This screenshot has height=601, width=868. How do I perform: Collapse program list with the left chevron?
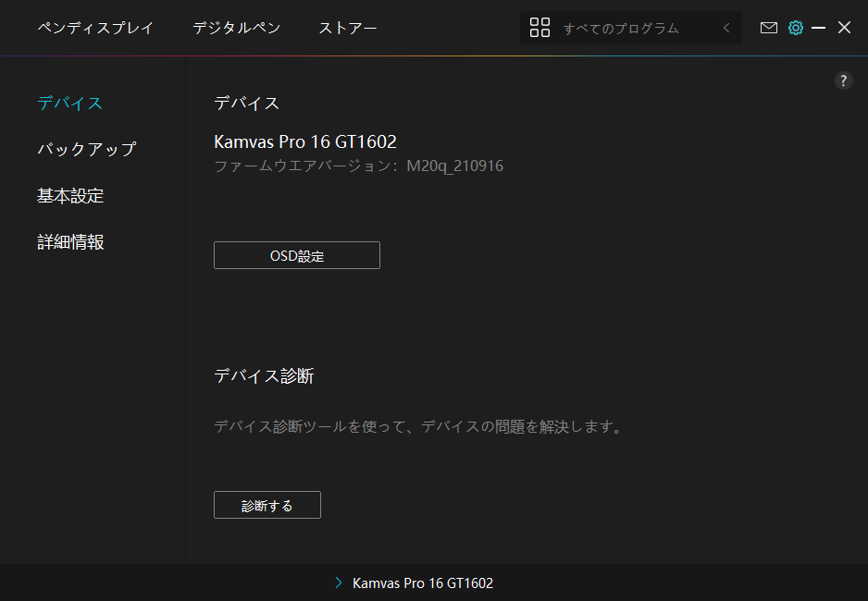[x=726, y=28]
